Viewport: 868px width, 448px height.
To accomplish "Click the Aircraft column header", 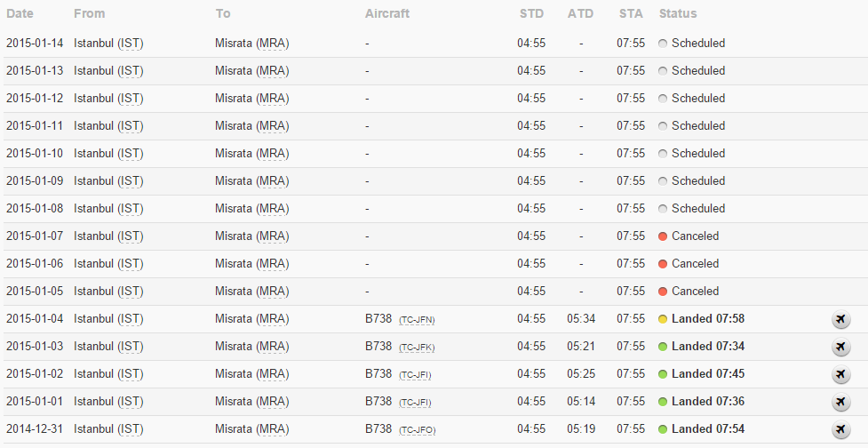I will pos(387,13).
